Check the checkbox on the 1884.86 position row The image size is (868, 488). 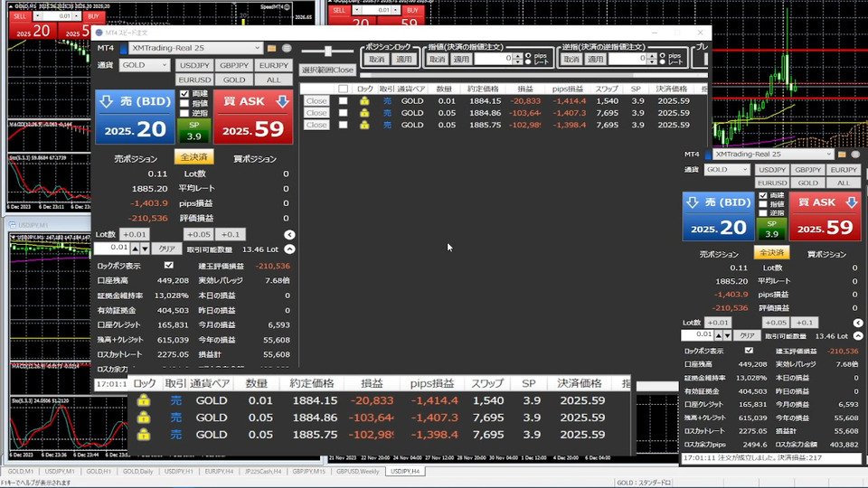click(344, 113)
